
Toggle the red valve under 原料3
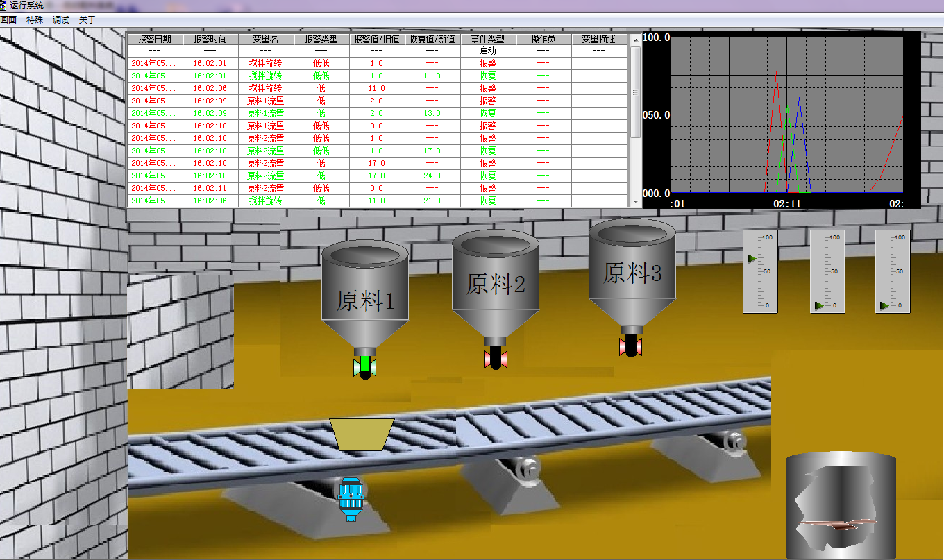[630, 346]
